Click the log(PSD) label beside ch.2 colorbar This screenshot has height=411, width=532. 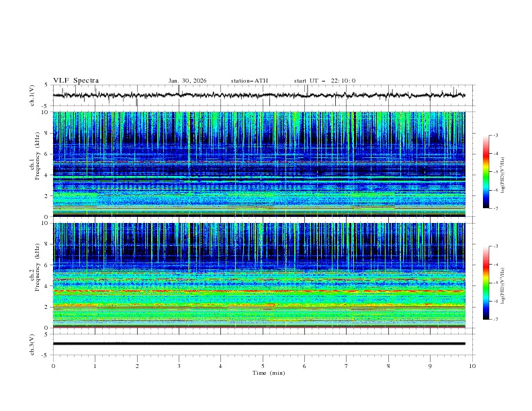pos(502,286)
